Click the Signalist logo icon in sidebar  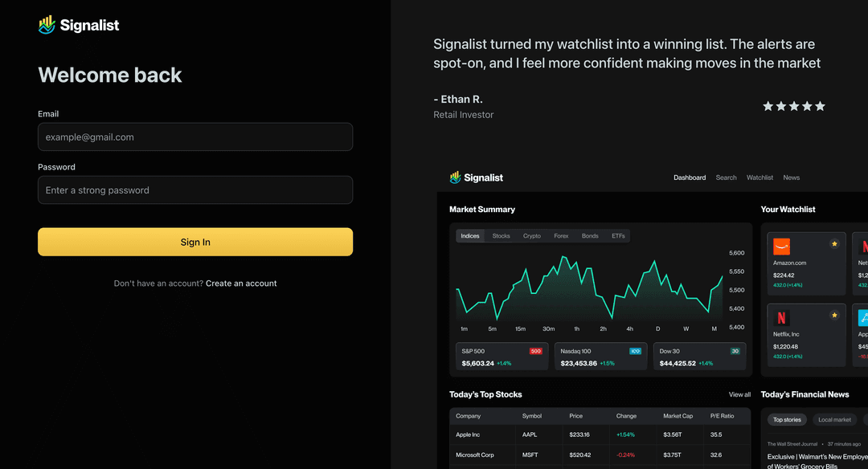click(x=47, y=24)
